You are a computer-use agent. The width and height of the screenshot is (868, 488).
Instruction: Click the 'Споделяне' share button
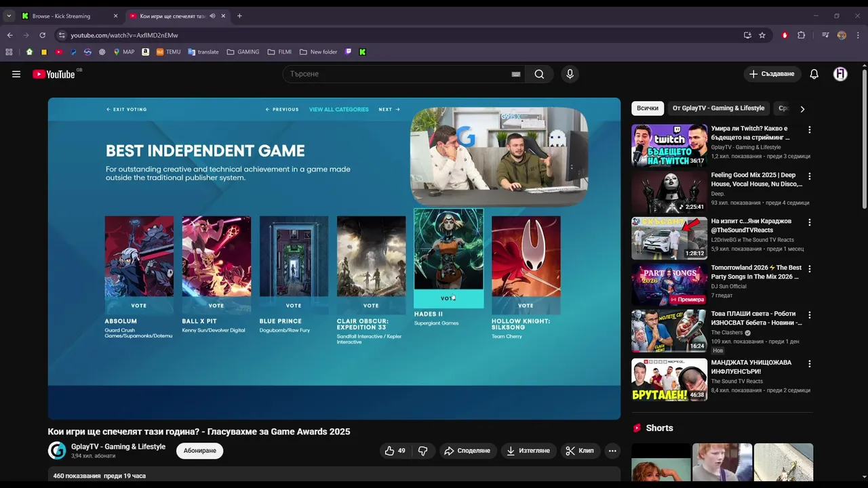click(467, 451)
